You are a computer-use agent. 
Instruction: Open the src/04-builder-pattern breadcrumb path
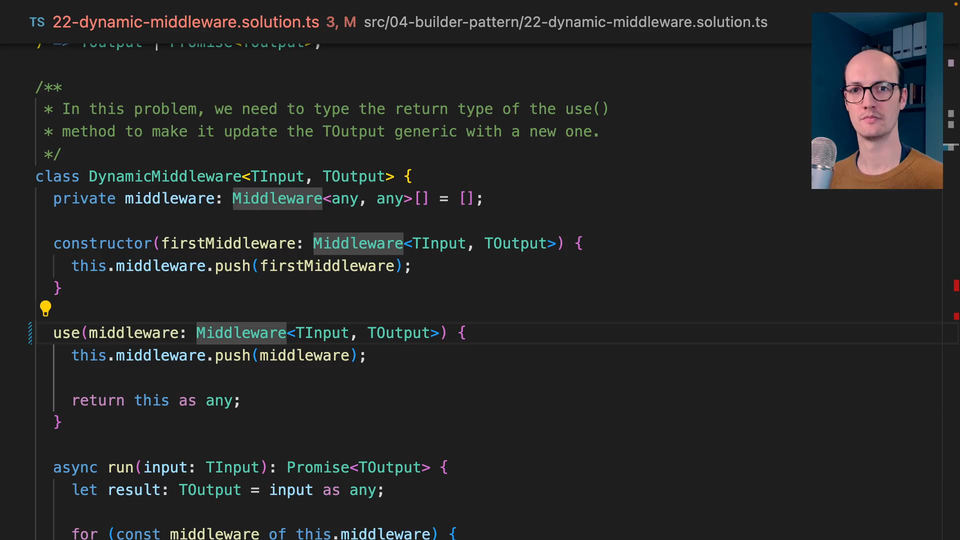(x=565, y=21)
